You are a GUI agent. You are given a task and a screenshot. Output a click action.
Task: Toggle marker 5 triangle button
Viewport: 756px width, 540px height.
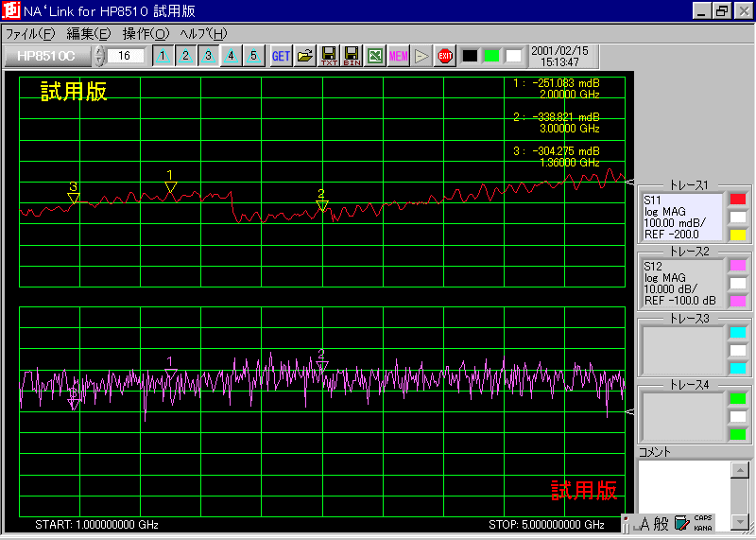pos(253,56)
